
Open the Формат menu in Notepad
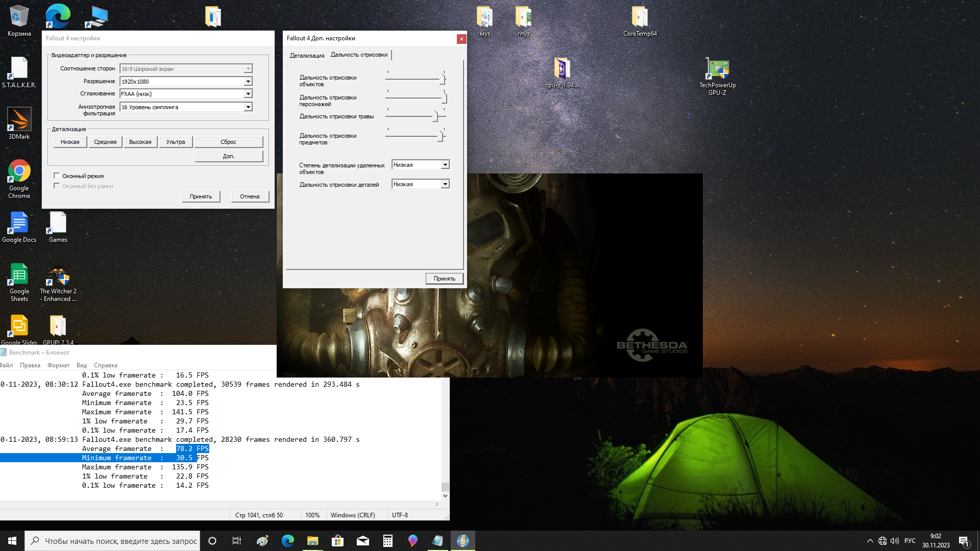tap(58, 365)
